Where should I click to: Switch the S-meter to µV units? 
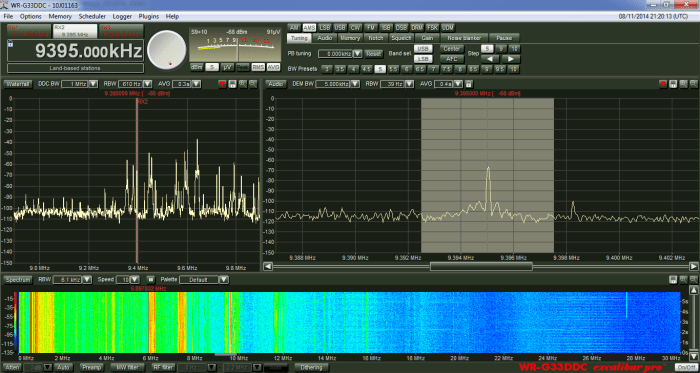pos(227,67)
